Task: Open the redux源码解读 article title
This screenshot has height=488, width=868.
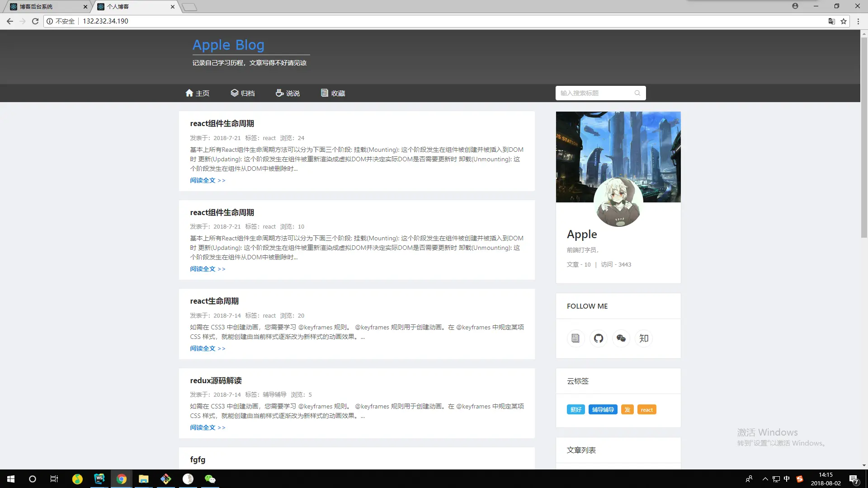Action: pyautogui.click(x=216, y=380)
